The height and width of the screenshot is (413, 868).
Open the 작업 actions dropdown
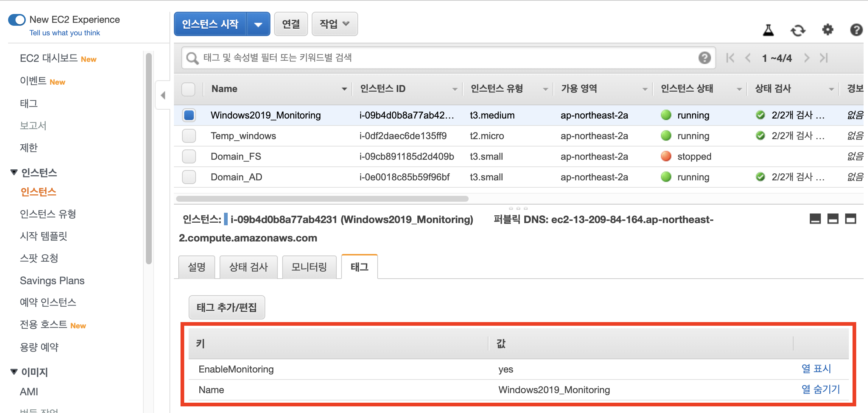pyautogui.click(x=334, y=24)
